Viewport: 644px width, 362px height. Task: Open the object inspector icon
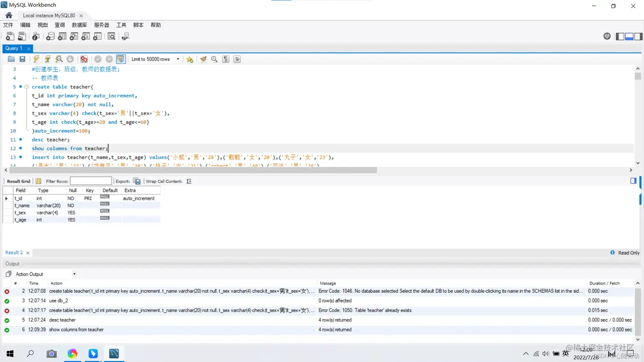tap(36, 37)
